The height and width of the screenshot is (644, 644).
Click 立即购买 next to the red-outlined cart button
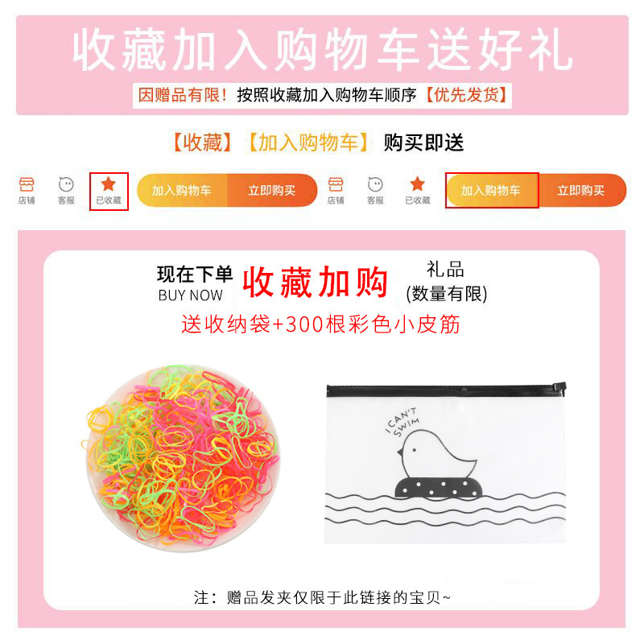coord(582,190)
